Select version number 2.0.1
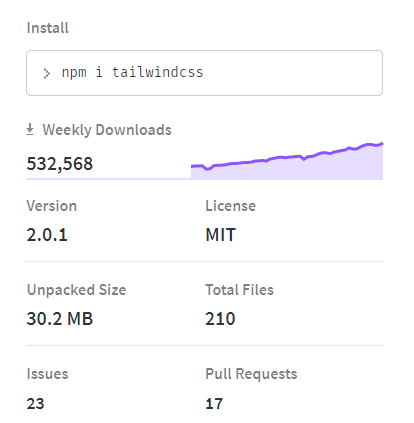414x423 pixels. 47,235
